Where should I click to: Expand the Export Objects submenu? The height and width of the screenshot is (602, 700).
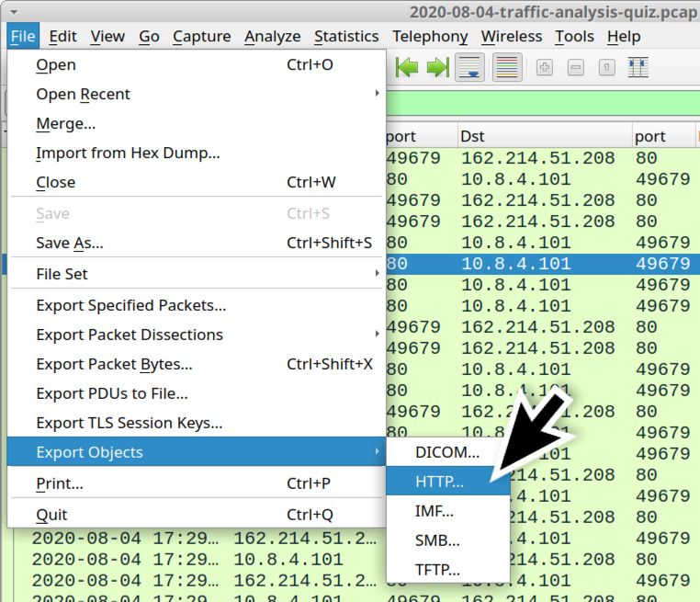[197, 452]
